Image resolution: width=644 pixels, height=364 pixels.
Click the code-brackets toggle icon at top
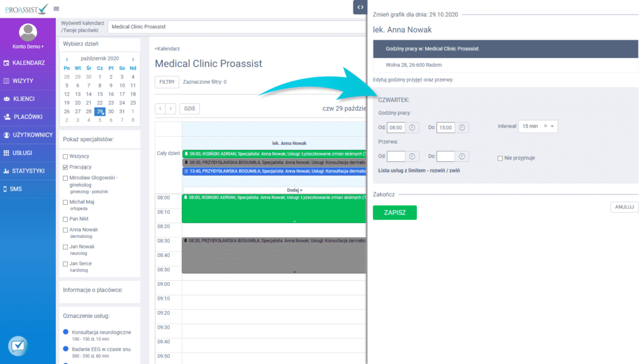tap(359, 7)
